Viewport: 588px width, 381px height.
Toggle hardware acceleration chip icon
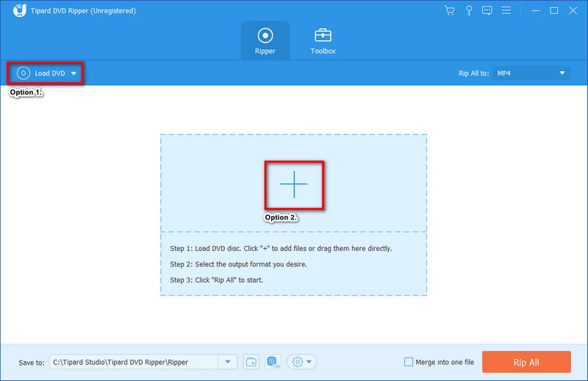tap(273, 361)
